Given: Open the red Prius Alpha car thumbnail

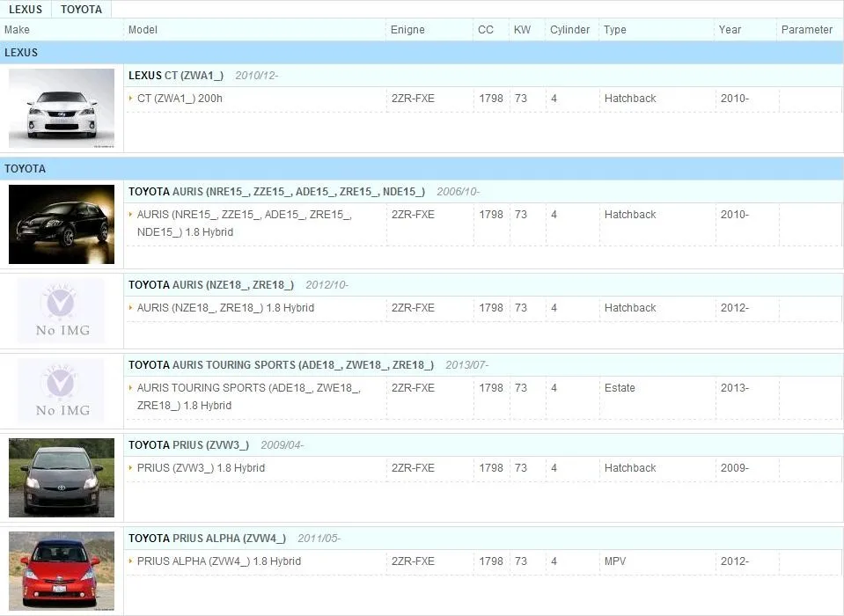Looking at the screenshot, I should (x=62, y=571).
